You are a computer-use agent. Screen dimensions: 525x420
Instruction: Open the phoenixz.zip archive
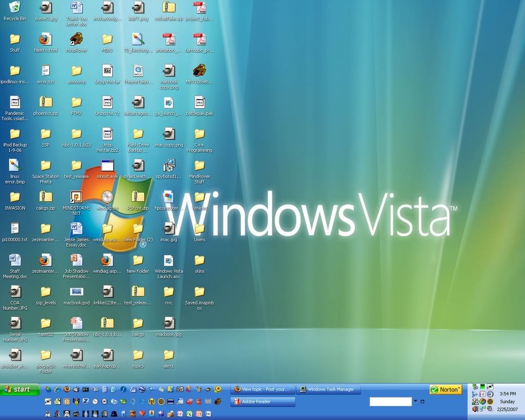click(x=46, y=106)
